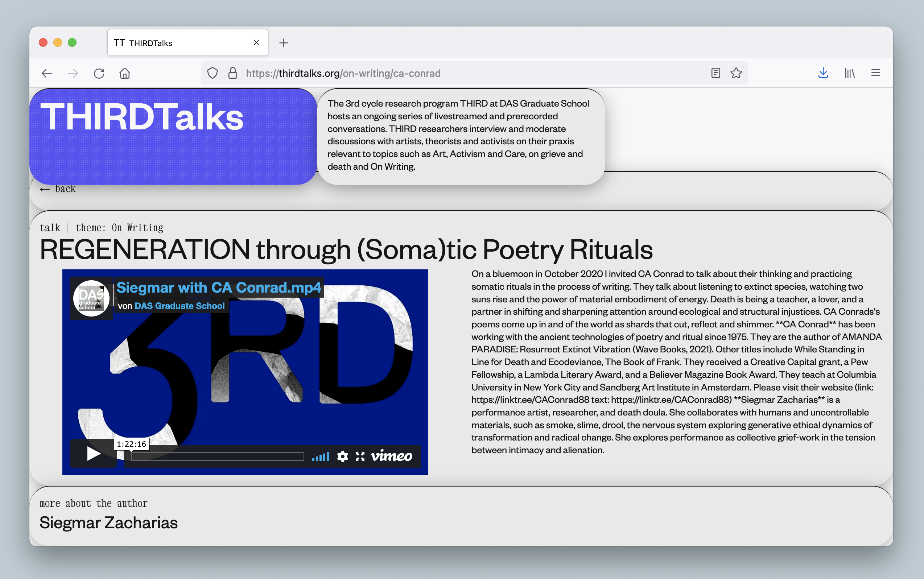The image size is (924, 579).
Task: Open DAS Graduate School avatar
Action: (91, 298)
